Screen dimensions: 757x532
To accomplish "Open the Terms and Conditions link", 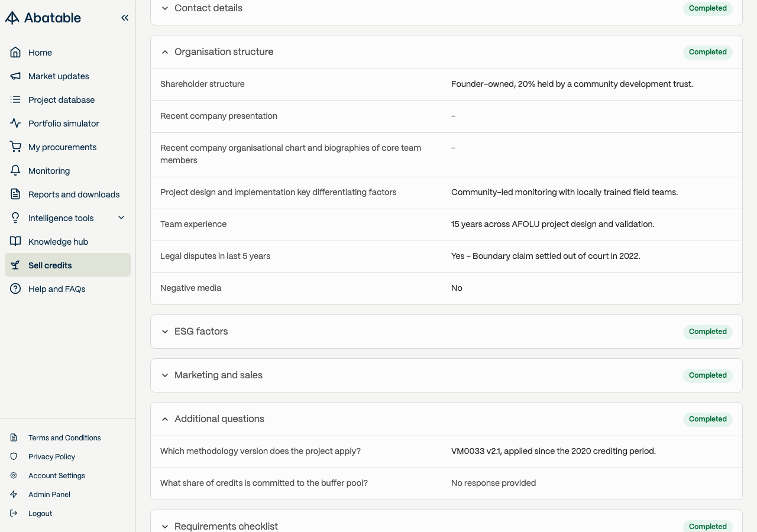I will [64, 438].
